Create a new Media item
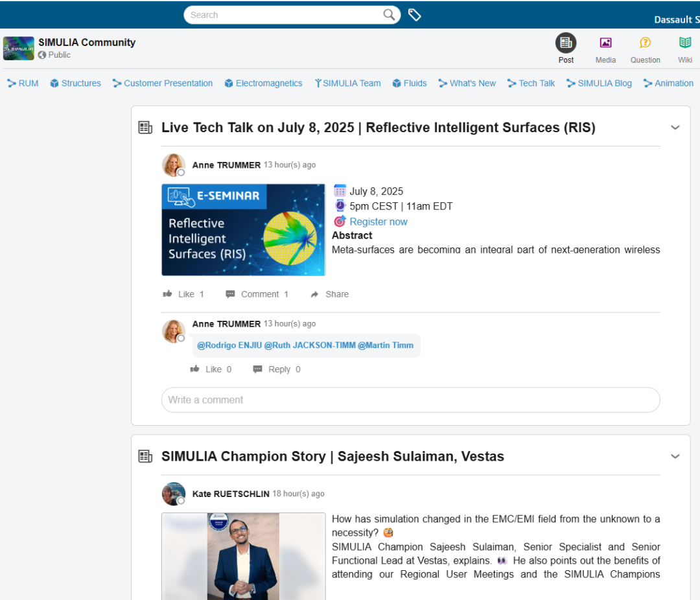700x600 pixels. 605,48
